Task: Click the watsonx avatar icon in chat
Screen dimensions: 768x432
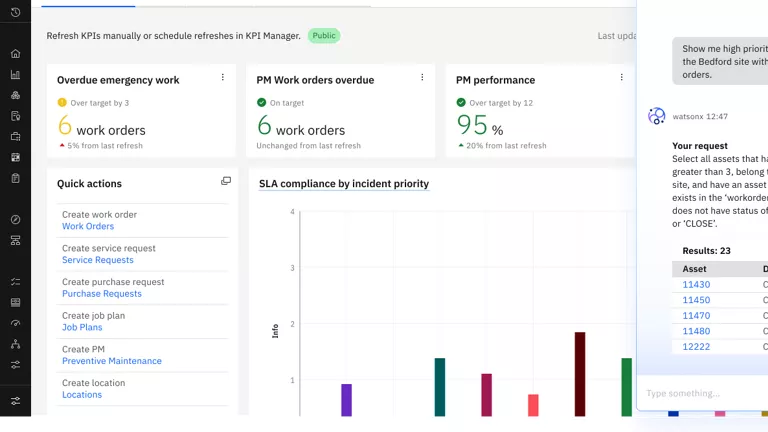Action: [657, 116]
